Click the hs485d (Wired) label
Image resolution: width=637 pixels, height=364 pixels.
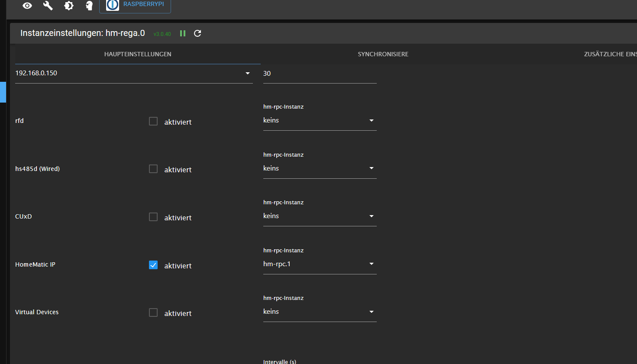tap(38, 169)
